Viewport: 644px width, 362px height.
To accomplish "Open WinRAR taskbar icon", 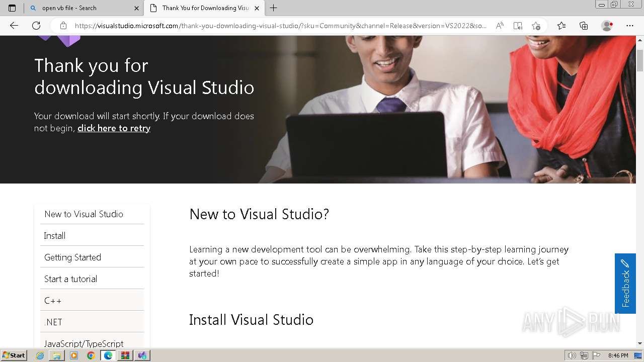I will coord(125,355).
